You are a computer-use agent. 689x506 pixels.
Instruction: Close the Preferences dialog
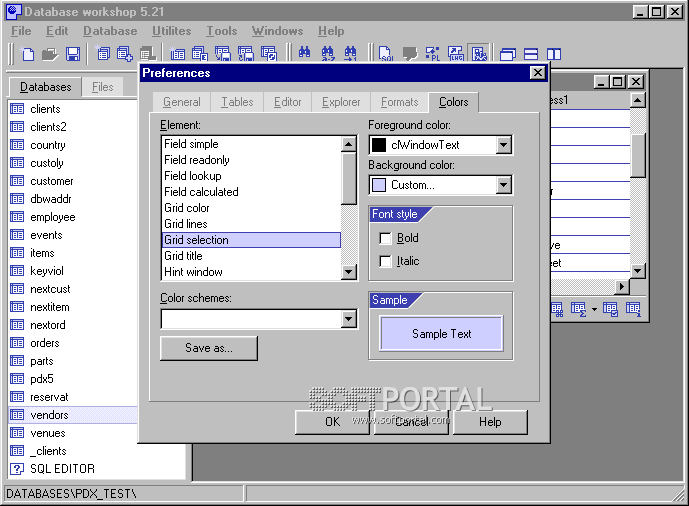pos(537,72)
